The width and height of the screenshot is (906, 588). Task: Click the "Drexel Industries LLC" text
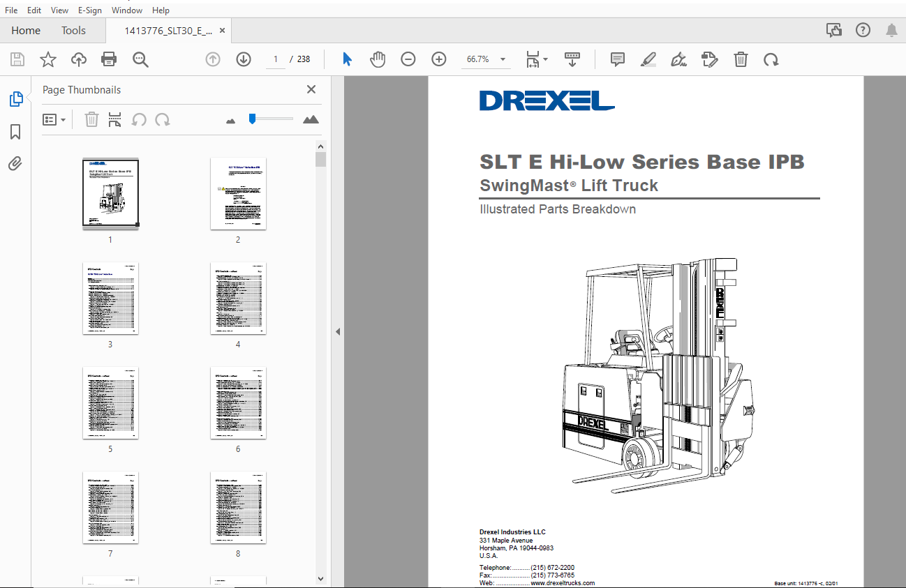(x=512, y=532)
